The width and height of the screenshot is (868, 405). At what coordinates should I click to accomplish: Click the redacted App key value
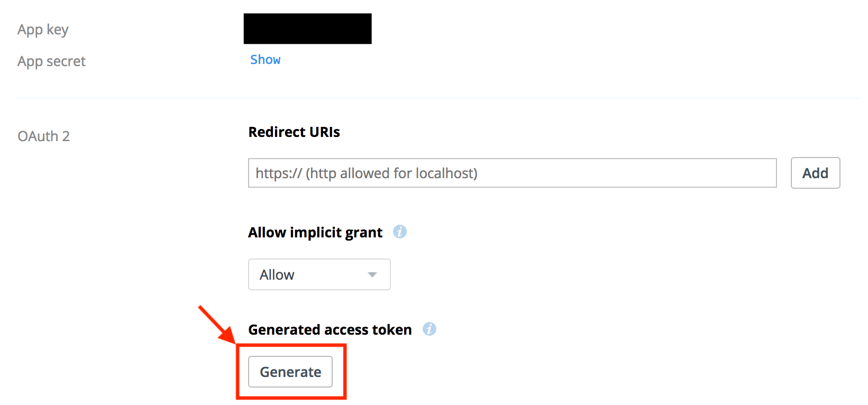307,29
